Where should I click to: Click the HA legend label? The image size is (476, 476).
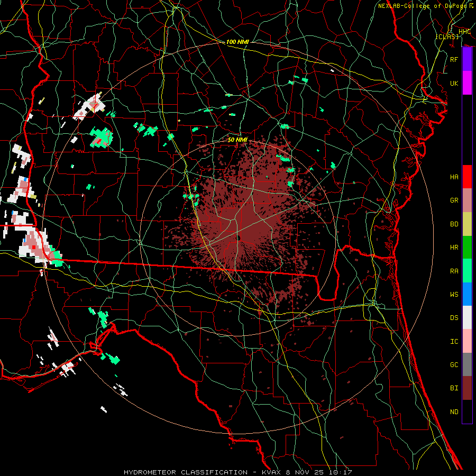coord(454,177)
